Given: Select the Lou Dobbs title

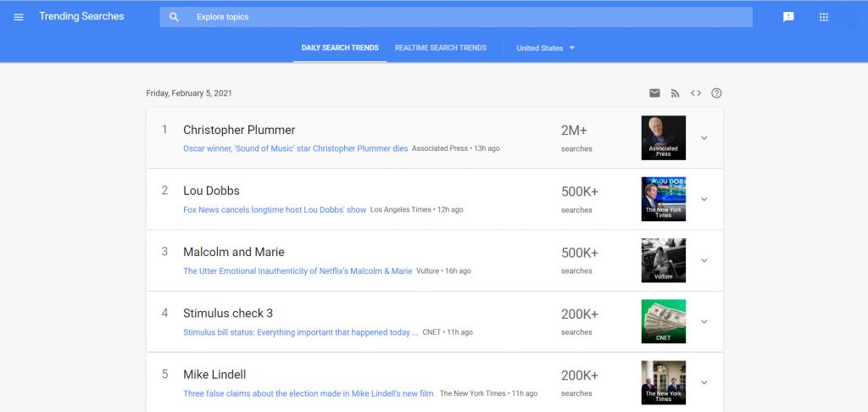Looking at the screenshot, I should click(211, 191).
